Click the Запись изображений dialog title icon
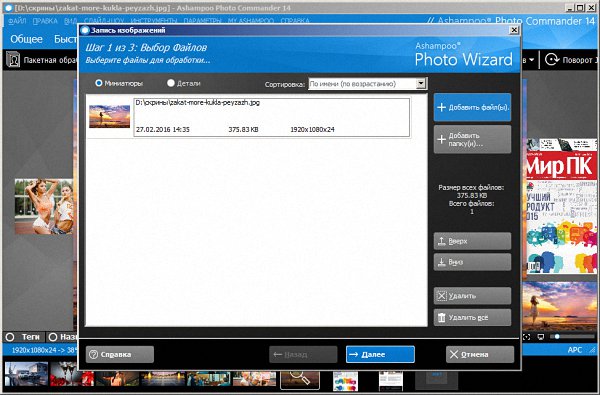 [x=85, y=30]
